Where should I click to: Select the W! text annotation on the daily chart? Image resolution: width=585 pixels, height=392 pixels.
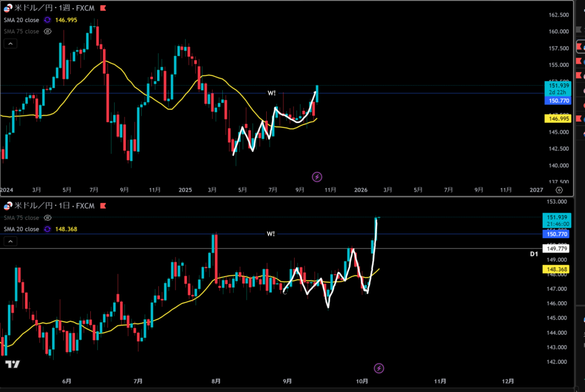(271, 234)
